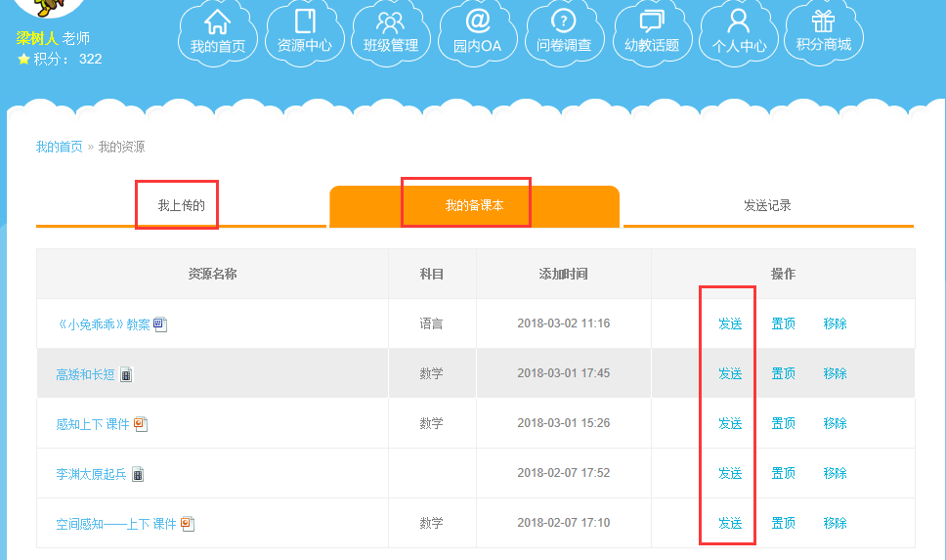The width and height of the screenshot is (946, 560).
Task: Remove 《小兔乖乖》教案 with 移除
Action: click(x=835, y=324)
